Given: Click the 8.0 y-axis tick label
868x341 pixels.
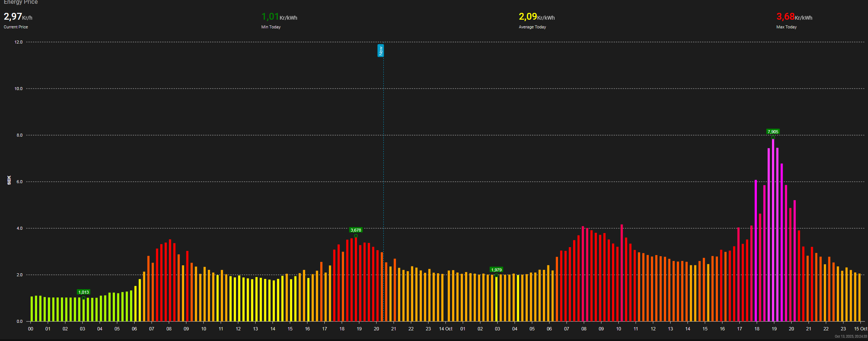Looking at the screenshot, I should click(19, 135).
